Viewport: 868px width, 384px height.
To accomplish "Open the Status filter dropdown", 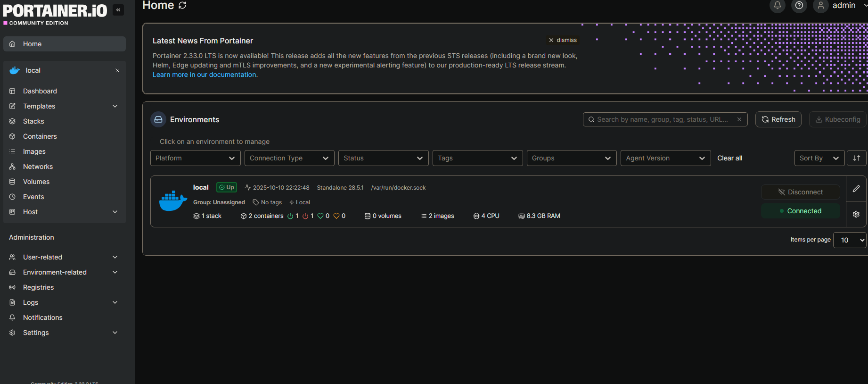I will pyautogui.click(x=384, y=158).
